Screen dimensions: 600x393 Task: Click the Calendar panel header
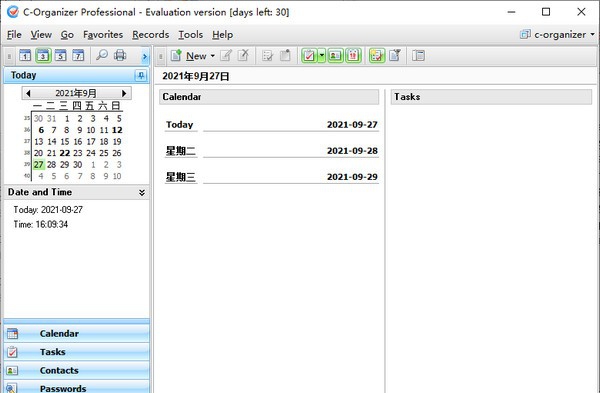(269, 97)
